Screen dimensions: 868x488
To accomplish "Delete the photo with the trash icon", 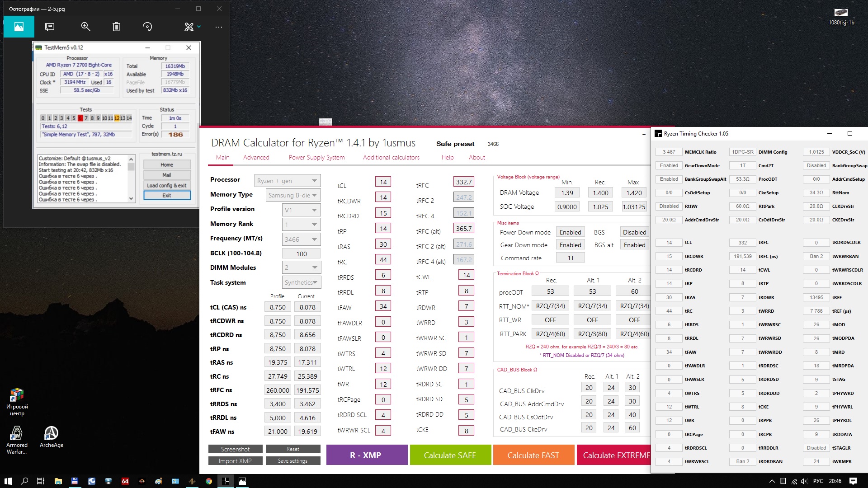I will [x=116, y=27].
